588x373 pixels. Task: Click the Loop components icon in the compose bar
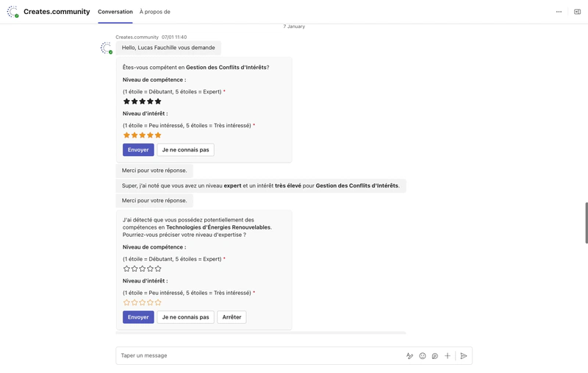pos(435,356)
